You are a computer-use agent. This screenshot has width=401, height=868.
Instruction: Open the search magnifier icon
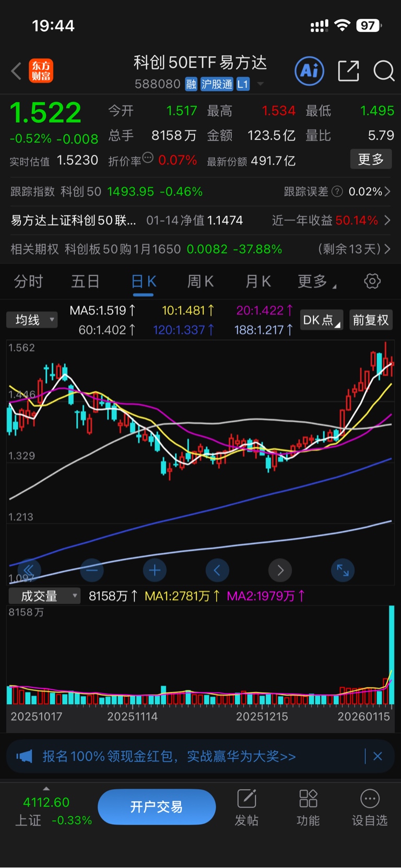(x=384, y=71)
